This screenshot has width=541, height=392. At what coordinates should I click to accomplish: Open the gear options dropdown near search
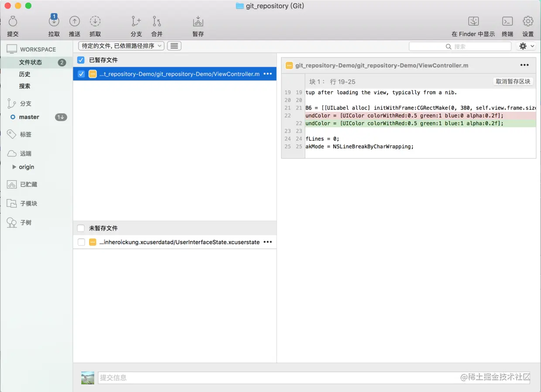click(526, 46)
